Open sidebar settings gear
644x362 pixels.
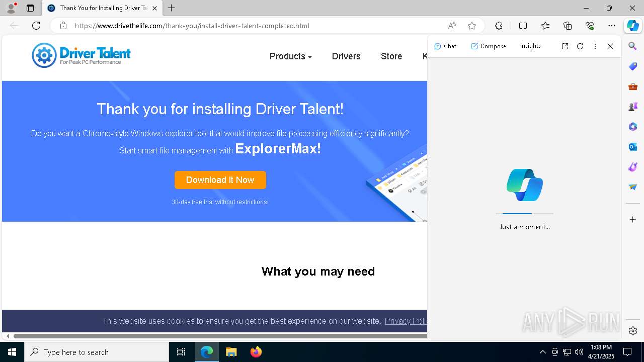pos(633,331)
